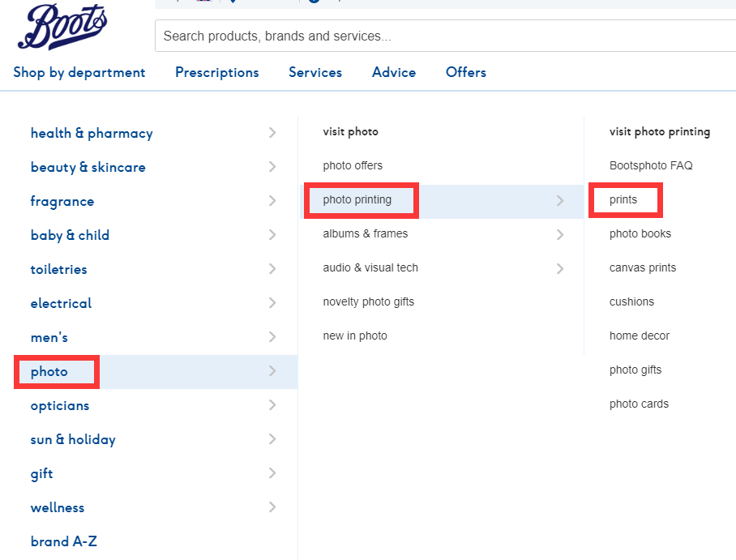Open the Bootsphoto FAQ link
The height and width of the screenshot is (560, 736).
tap(651, 166)
